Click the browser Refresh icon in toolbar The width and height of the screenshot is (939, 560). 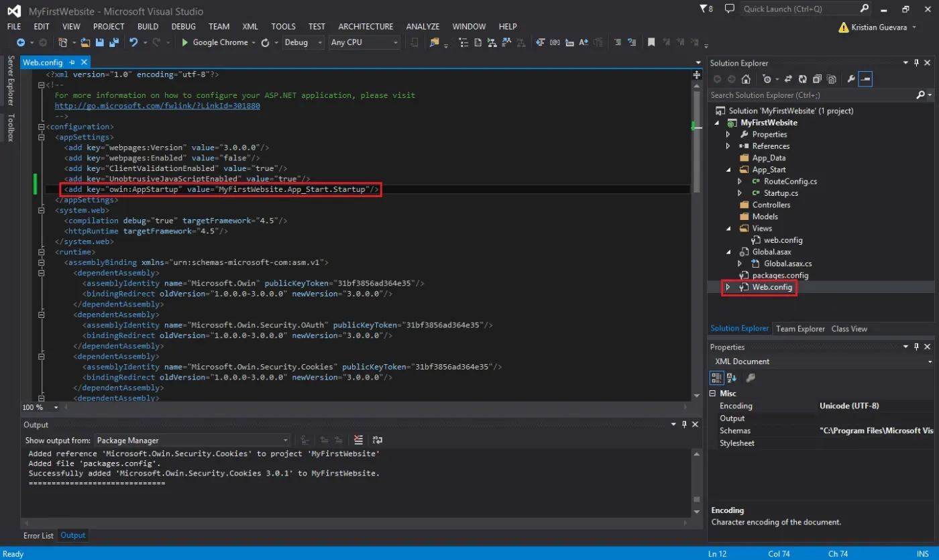tap(265, 42)
